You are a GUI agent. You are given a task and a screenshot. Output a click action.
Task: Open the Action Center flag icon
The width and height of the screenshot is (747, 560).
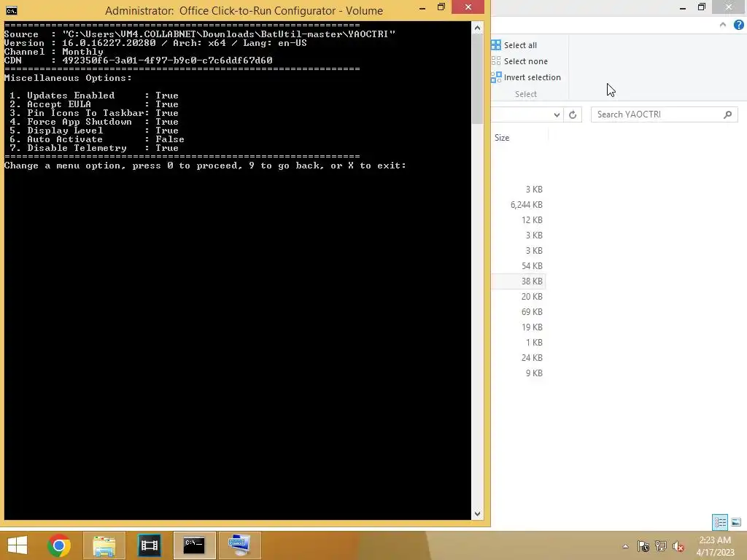[643, 546]
